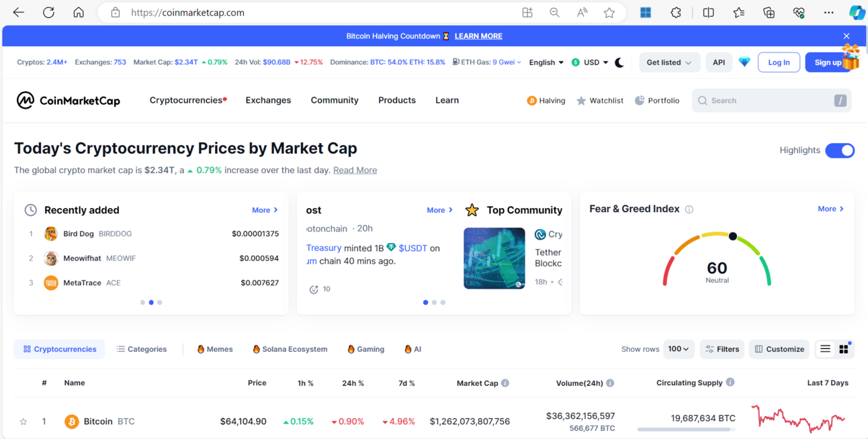Click the Fear & Greed gauge showing 60
Image resolution: width=868 pixels, height=439 pixels.
pos(717,260)
